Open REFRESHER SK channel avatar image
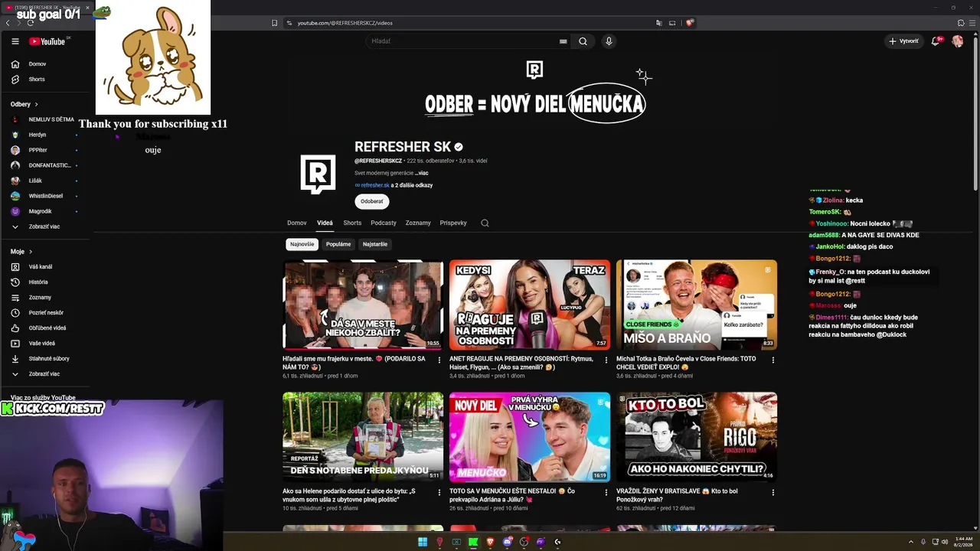Screen dimensions: 980x551 318,174
